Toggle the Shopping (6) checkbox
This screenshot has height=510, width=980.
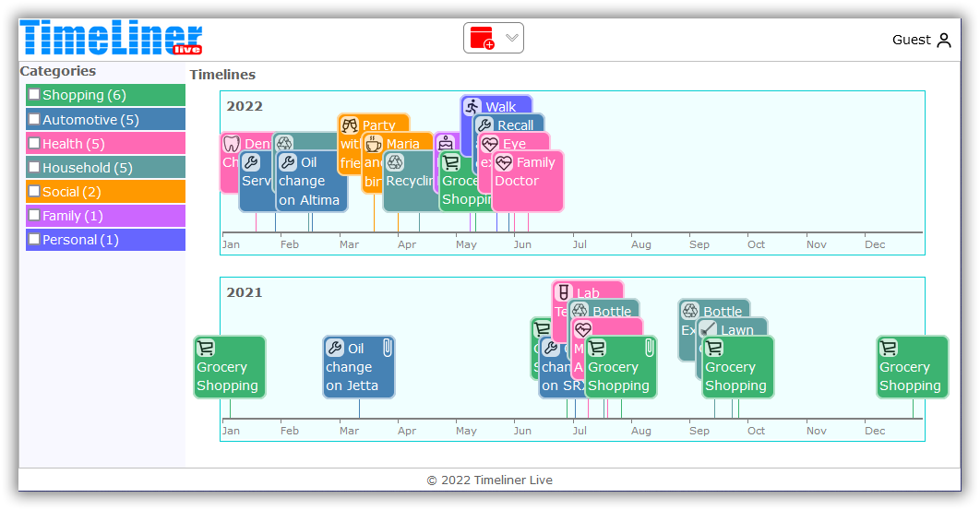point(34,94)
